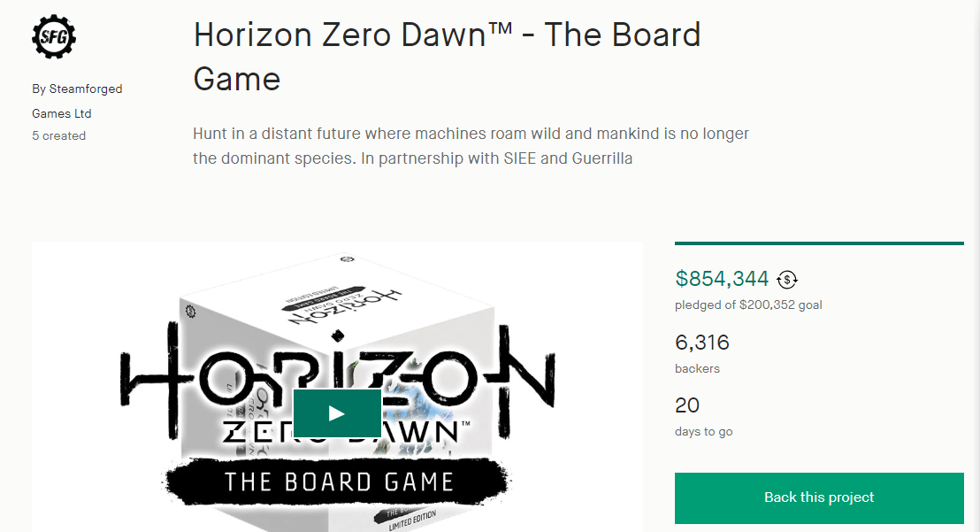
Task: Click the "5 created" projects text
Action: 59,136
